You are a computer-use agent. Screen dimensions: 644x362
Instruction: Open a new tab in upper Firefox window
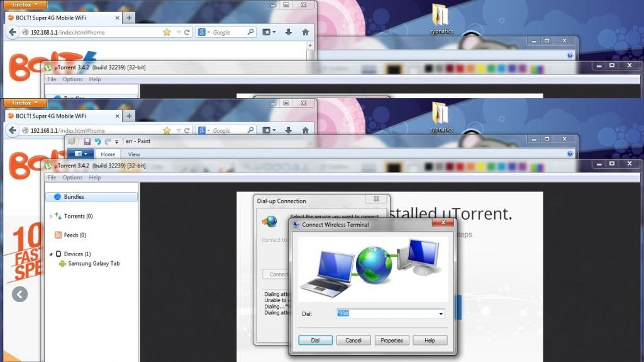[x=129, y=18]
